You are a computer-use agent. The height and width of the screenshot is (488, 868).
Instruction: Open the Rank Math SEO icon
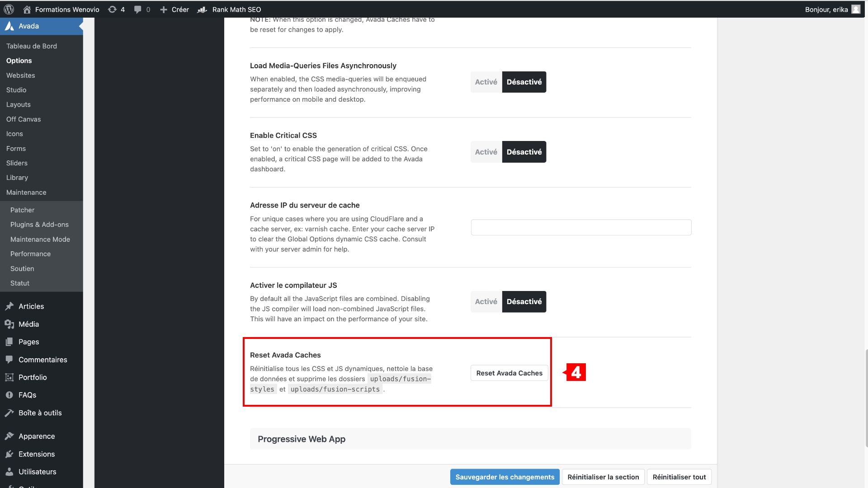tap(202, 9)
